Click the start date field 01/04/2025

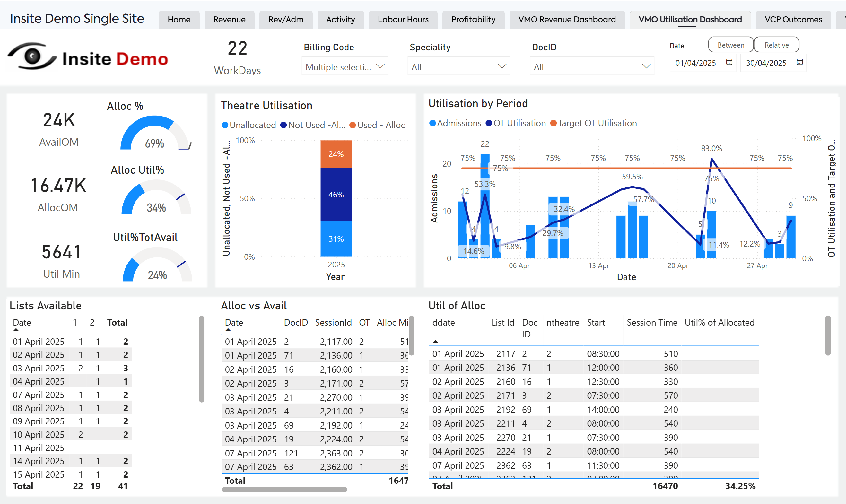[695, 63]
